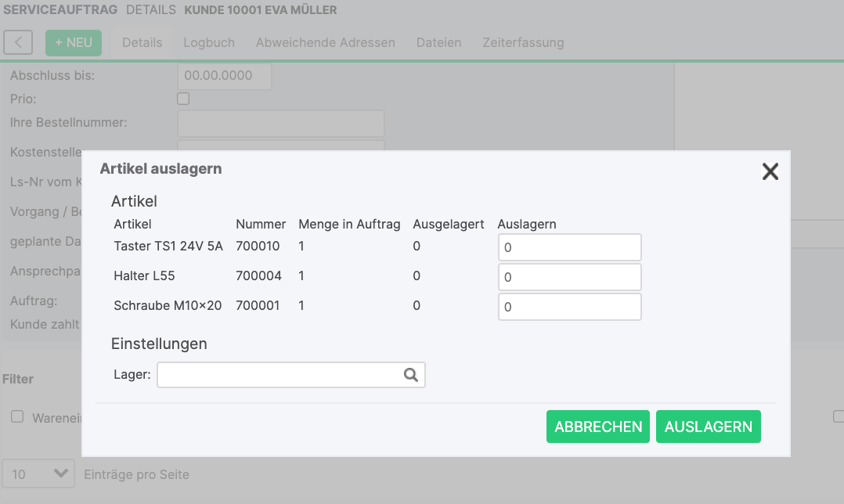Click the Lager search magnifier icon
This screenshot has height=504, width=844.
coord(411,375)
